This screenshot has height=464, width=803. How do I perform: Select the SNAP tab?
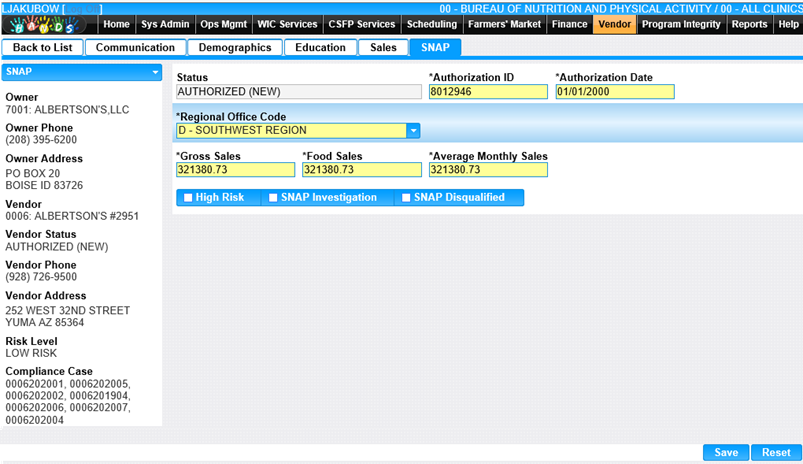click(435, 47)
